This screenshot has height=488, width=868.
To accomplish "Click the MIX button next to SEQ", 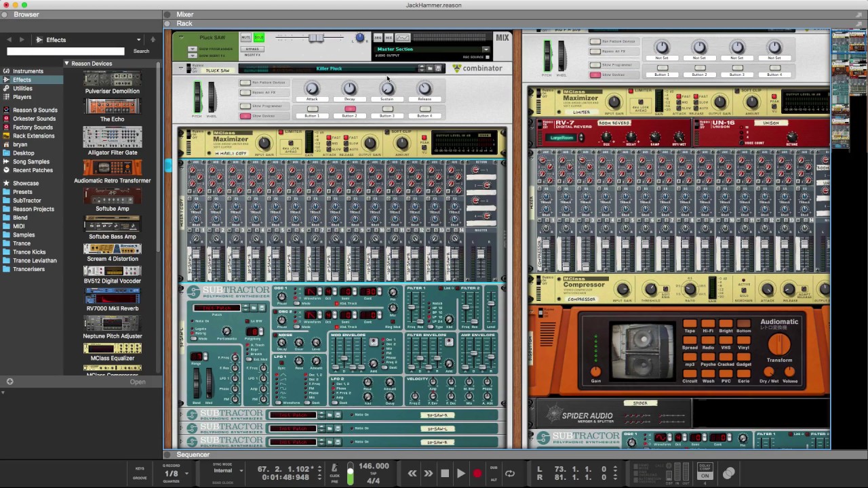I will (x=389, y=37).
